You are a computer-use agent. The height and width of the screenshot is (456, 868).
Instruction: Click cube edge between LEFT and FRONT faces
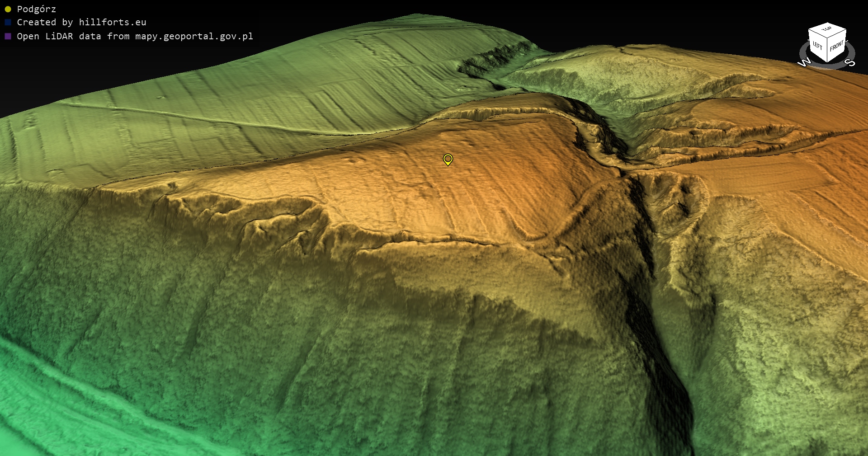point(828,50)
